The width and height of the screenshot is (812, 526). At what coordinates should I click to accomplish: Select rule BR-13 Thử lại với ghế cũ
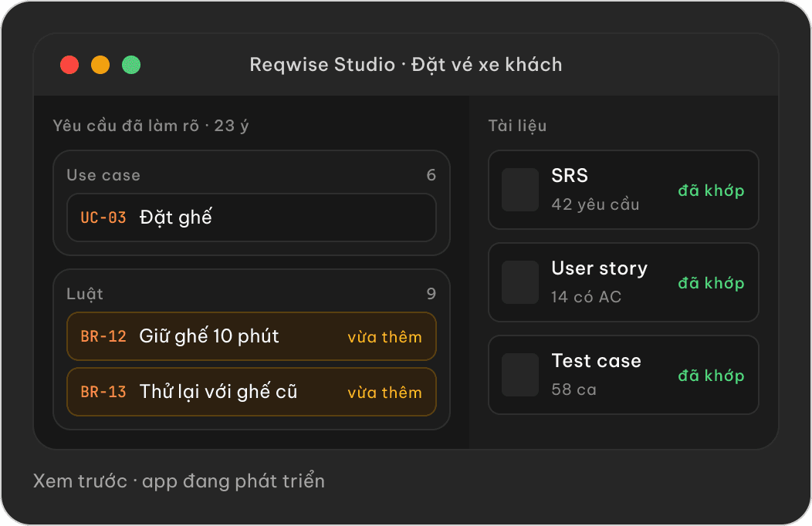pos(252,392)
